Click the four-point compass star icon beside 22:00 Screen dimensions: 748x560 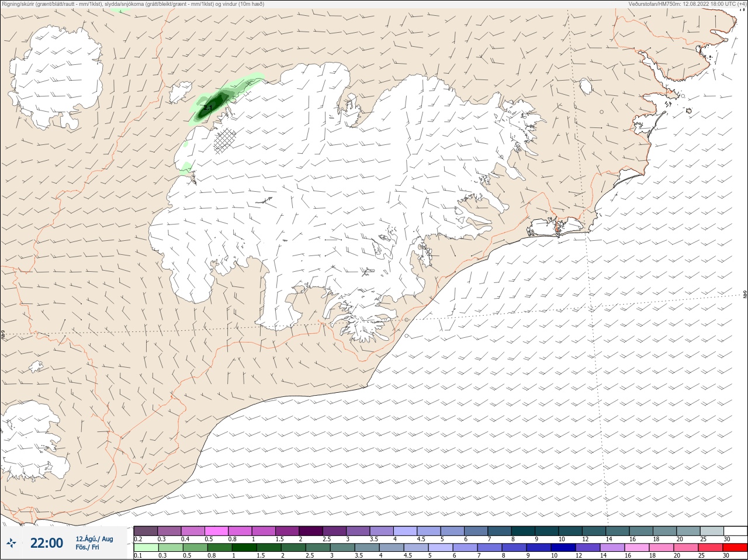[11, 544]
